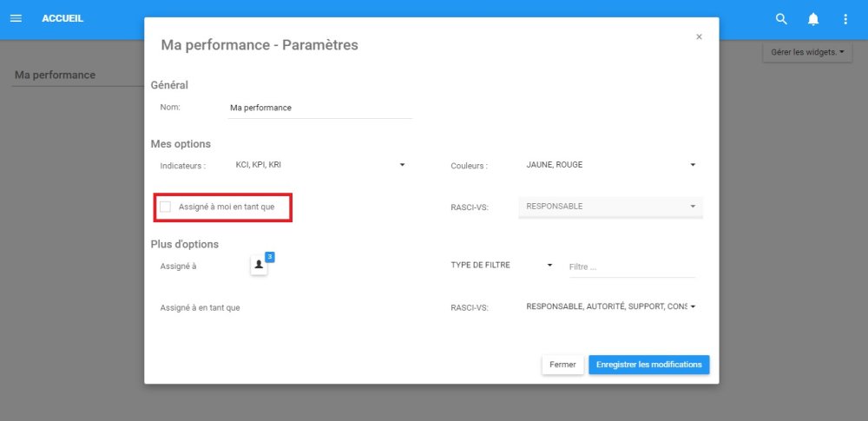Open the three-dot more options menu
This screenshot has width=868, height=421.
(845, 19)
